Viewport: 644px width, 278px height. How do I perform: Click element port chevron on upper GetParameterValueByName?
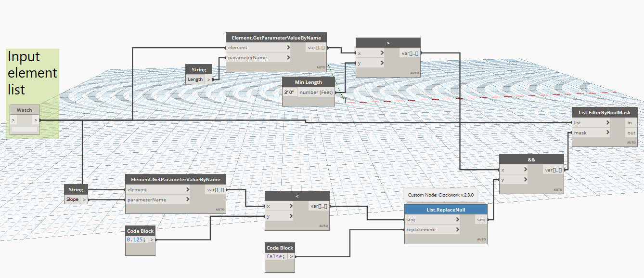288,48
